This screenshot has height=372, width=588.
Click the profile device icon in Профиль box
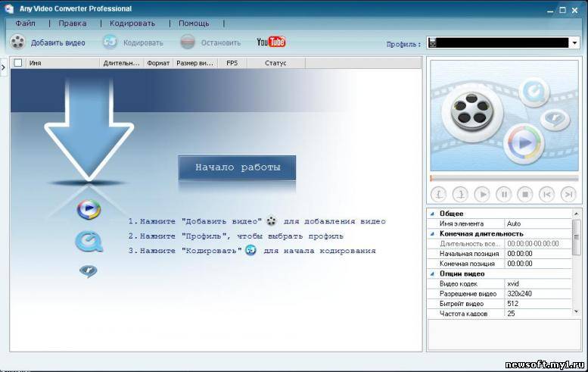[433, 42]
